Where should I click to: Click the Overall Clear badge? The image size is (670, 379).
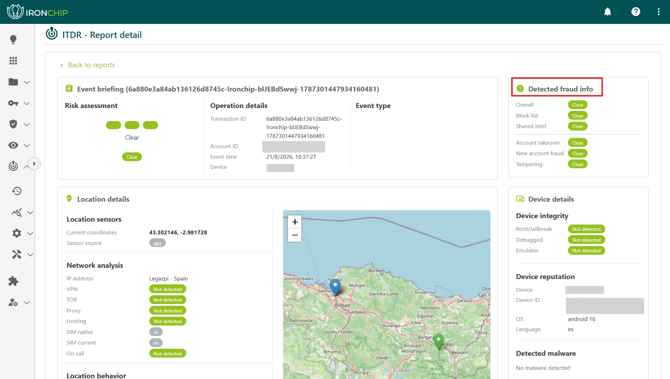click(578, 105)
